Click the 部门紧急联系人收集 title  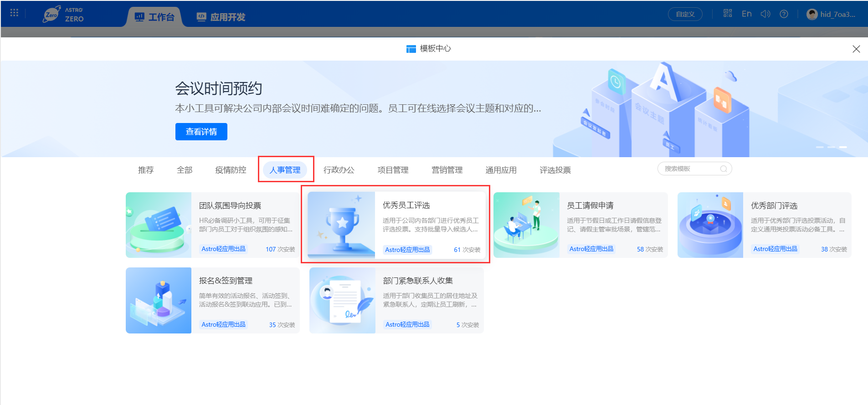click(x=418, y=281)
